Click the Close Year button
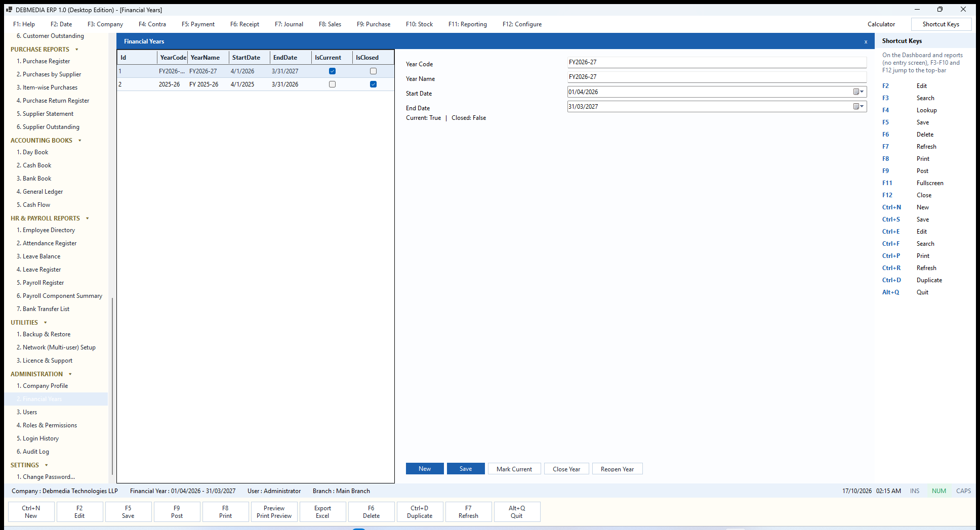 [566, 469]
